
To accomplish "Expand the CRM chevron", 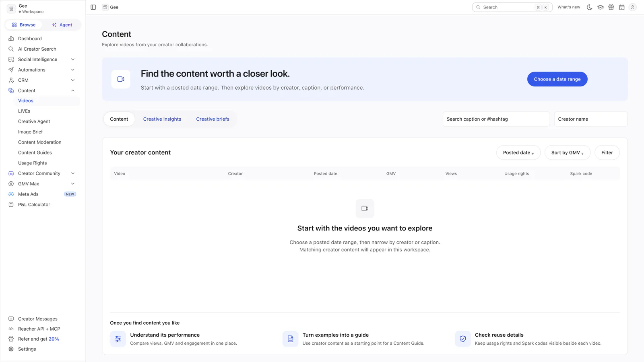I will pyautogui.click(x=73, y=80).
